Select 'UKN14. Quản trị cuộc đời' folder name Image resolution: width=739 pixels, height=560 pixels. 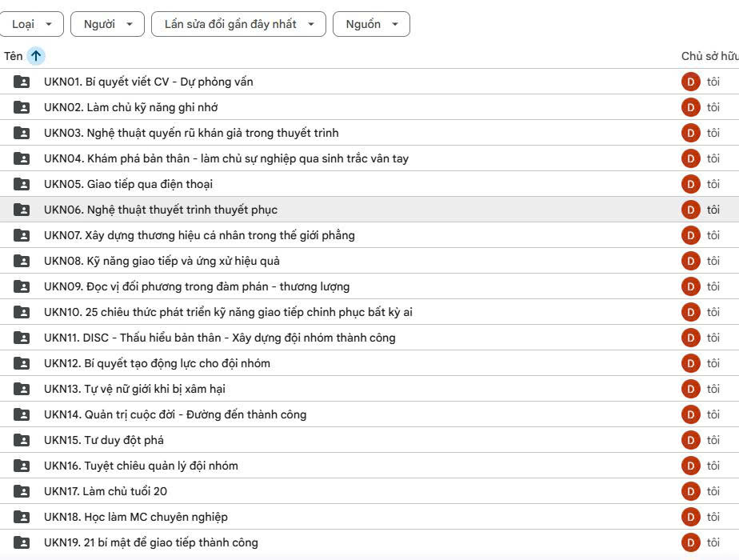(x=175, y=414)
